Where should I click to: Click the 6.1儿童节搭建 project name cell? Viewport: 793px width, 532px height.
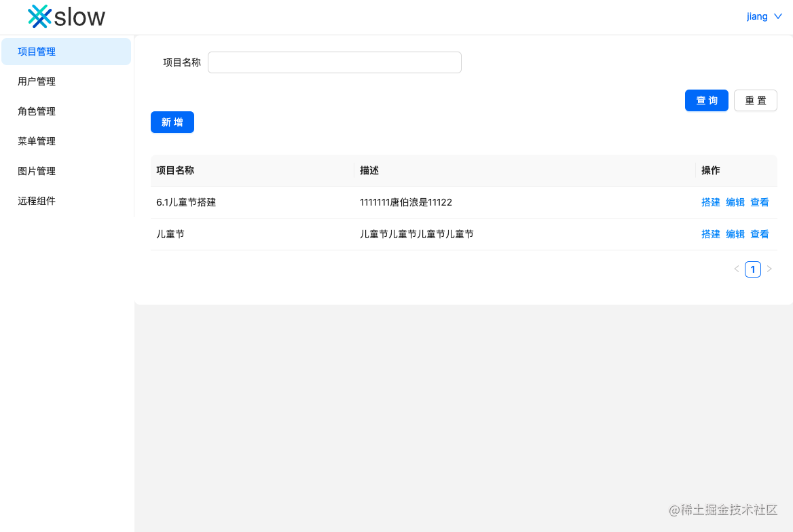pyautogui.click(x=253, y=202)
